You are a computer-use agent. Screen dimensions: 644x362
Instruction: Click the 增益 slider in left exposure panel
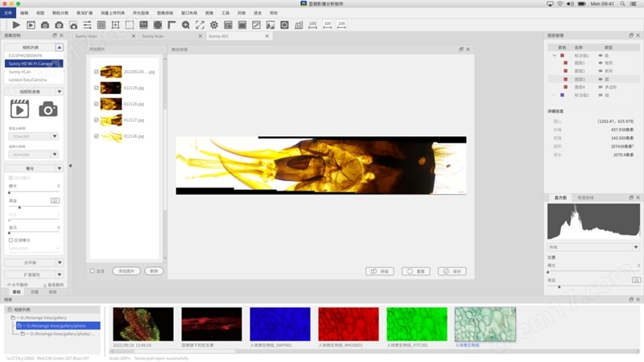20,207
